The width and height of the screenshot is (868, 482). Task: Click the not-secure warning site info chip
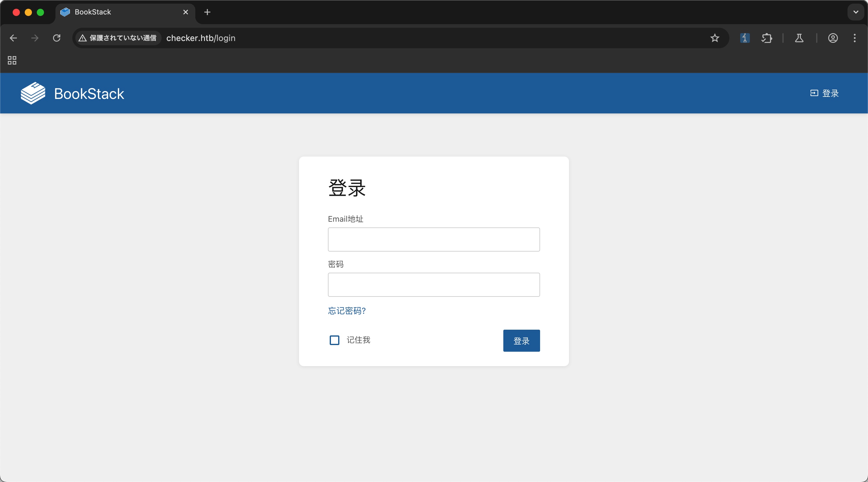coord(118,38)
